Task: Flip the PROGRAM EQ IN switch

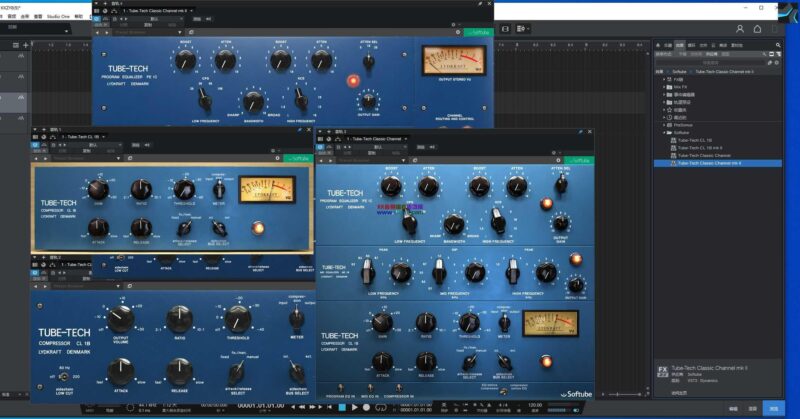Action: (341, 389)
